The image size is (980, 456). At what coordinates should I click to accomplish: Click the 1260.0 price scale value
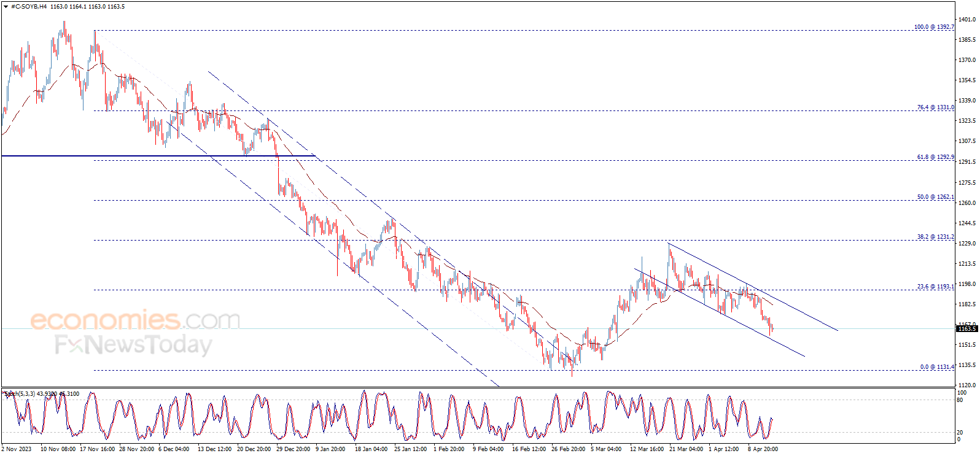point(967,203)
